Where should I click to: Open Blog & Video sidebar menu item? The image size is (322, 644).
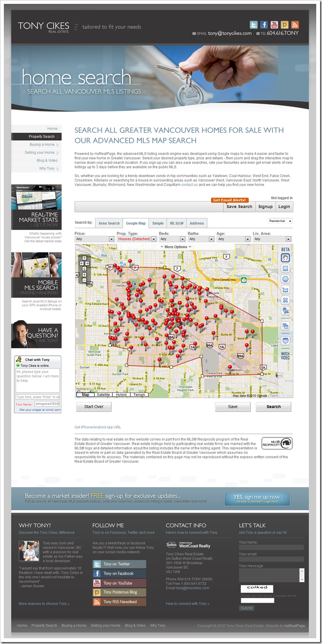coord(36,160)
